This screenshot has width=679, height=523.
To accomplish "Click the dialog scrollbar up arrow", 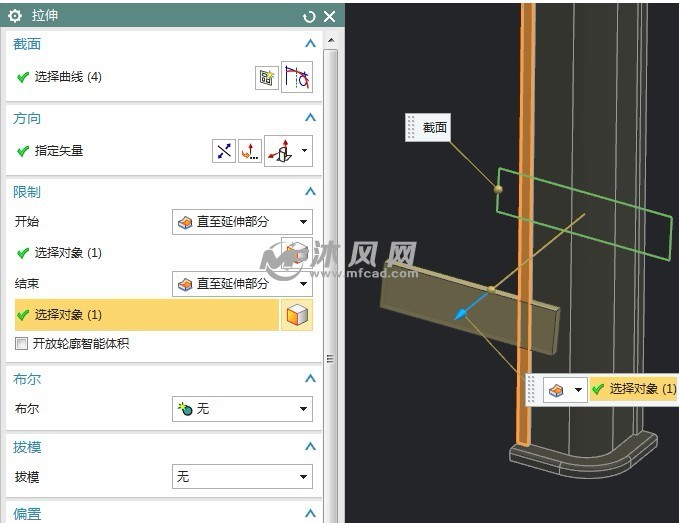I will coord(331,40).
